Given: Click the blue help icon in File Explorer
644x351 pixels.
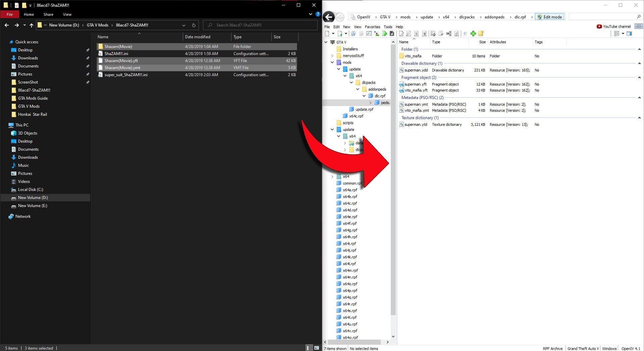Looking at the screenshot, I should (x=318, y=14).
